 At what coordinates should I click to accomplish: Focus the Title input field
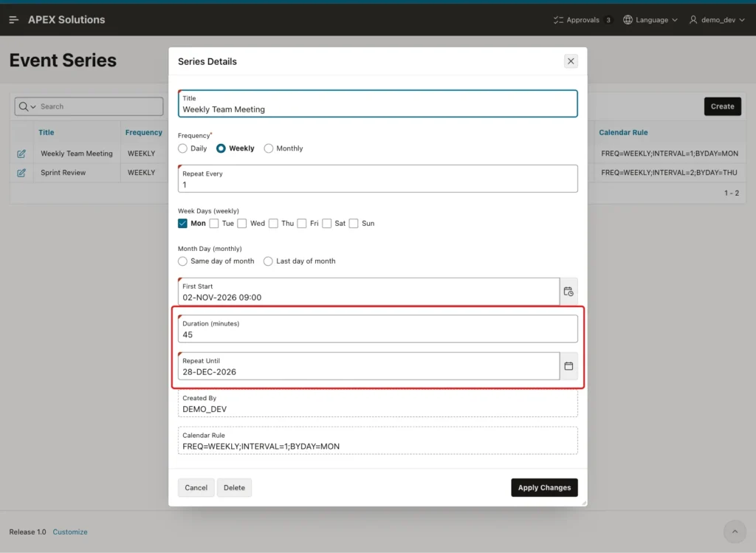[377, 103]
